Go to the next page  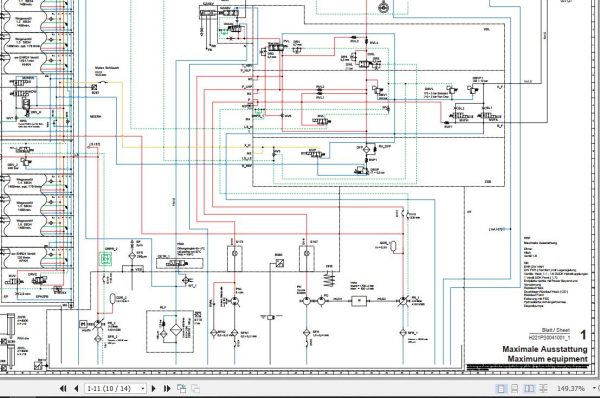click(x=154, y=388)
